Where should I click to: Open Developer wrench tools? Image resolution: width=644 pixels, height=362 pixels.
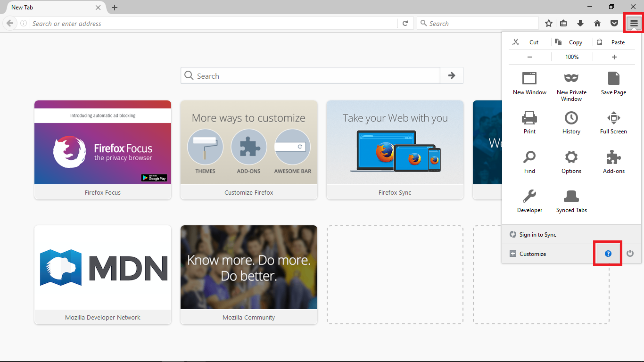[x=529, y=201]
